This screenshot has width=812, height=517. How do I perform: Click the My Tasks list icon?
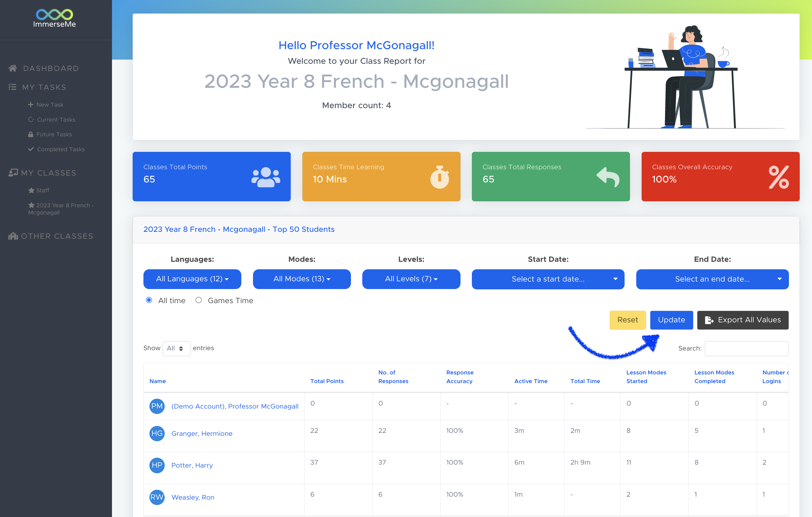[13, 87]
